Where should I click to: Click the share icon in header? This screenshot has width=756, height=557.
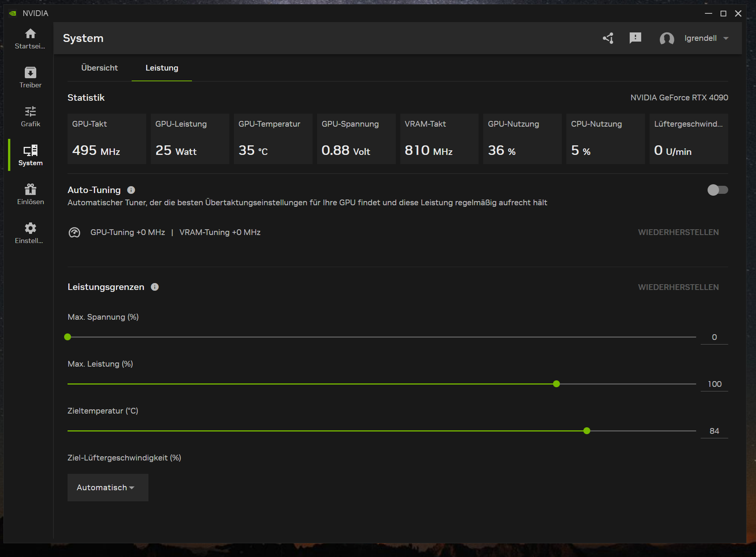pyautogui.click(x=608, y=38)
